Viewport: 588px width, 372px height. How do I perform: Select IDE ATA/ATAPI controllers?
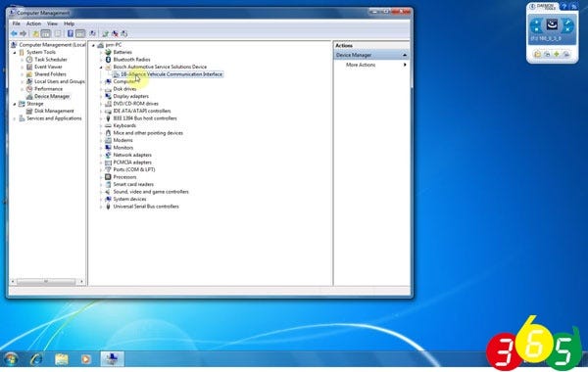(142, 111)
